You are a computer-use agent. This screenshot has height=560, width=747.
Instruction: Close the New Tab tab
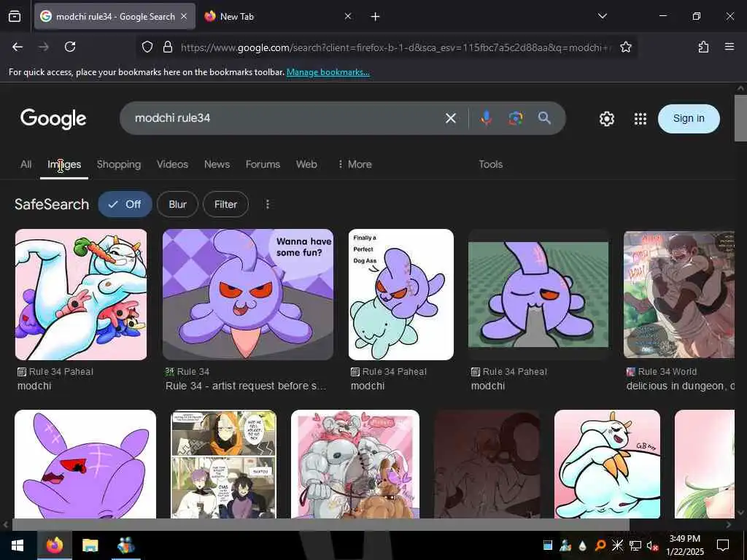348,17
